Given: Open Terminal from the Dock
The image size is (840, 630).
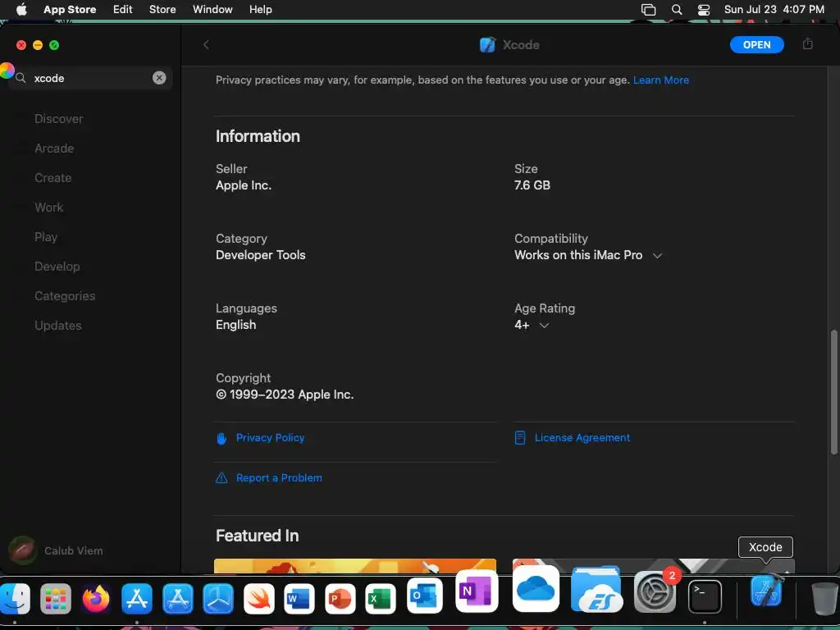Looking at the screenshot, I should tap(705, 596).
